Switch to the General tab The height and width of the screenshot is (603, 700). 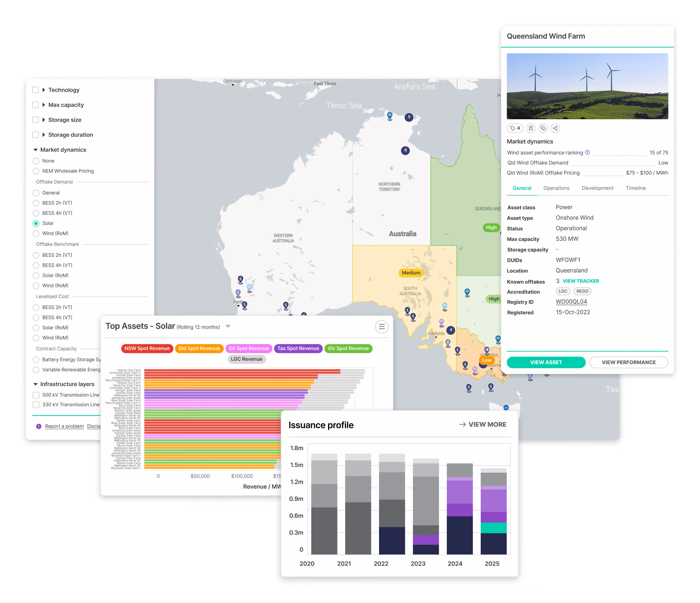tap(522, 188)
